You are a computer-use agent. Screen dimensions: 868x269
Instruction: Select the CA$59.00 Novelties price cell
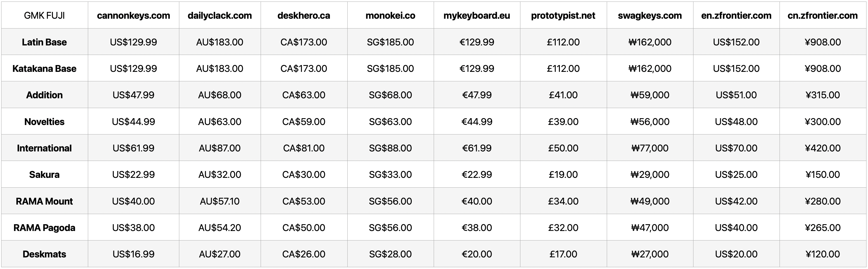[304, 122]
